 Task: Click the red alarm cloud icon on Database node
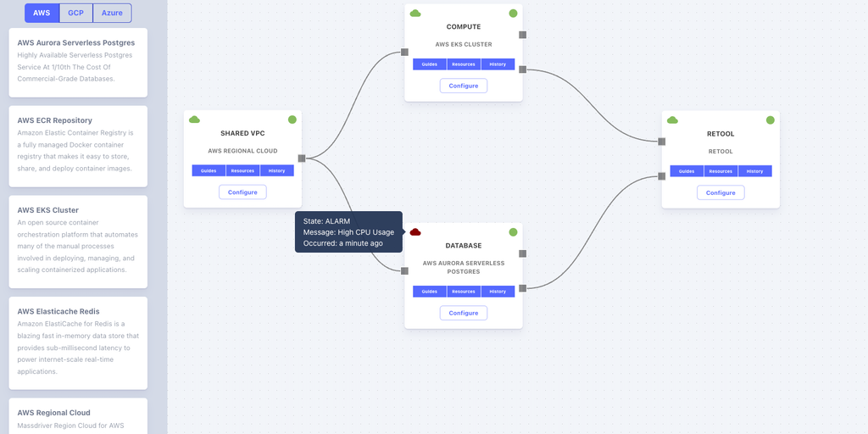pos(415,232)
